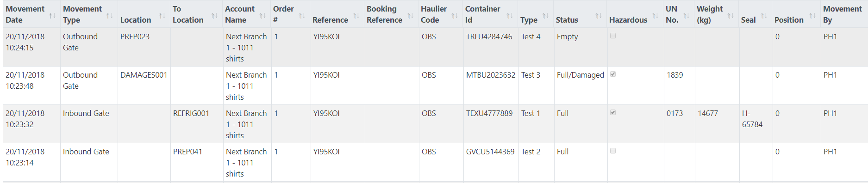Sort by To Location arrows icon
The width and height of the screenshot is (868, 183).
click(x=214, y=16)
